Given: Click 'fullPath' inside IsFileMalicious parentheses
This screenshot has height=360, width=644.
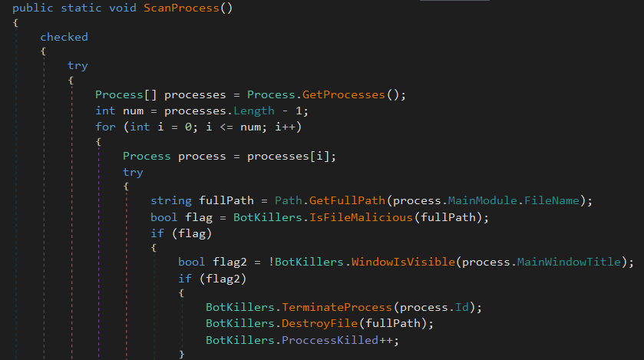Looking at the screenshot, I should [447, 217].
